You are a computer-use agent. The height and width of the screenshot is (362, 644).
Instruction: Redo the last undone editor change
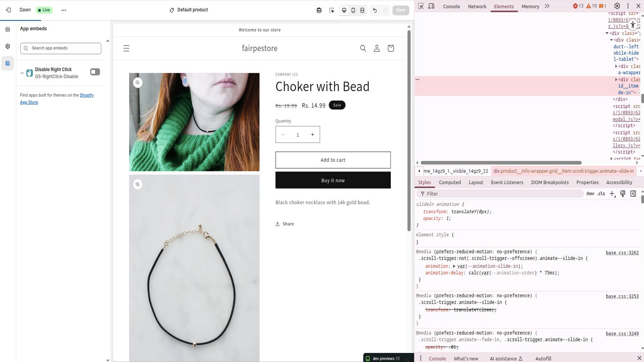[x=385, y=10]
